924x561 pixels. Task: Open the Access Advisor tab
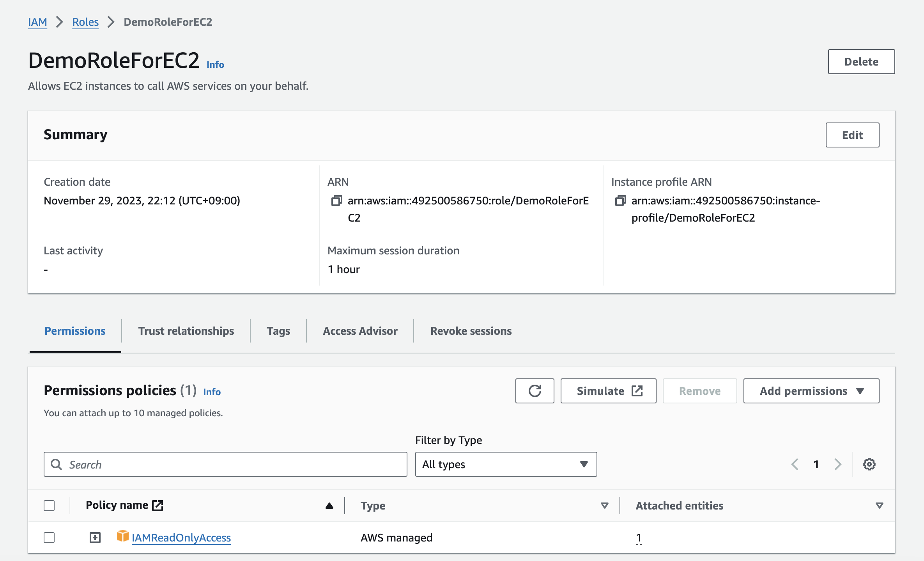pyautogui.click(x=360, y=331)
